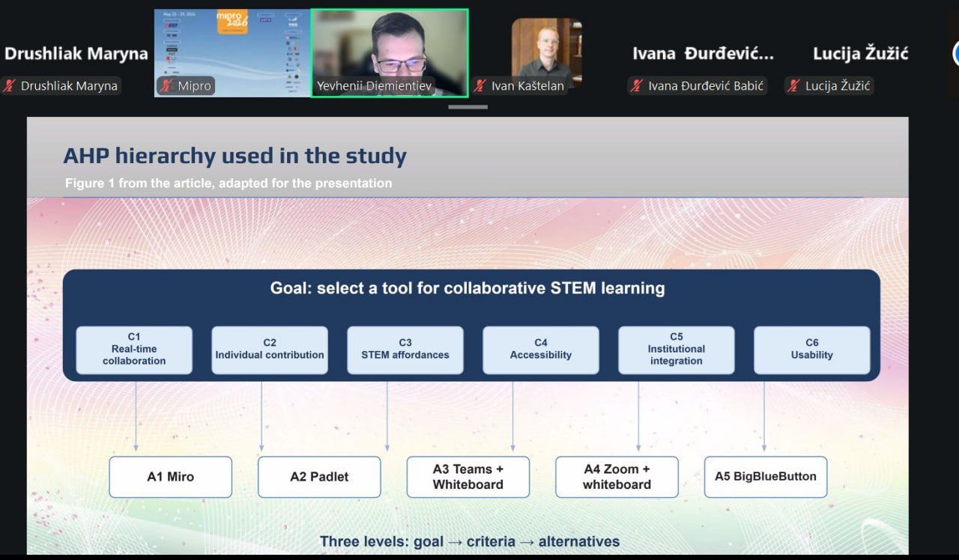Select the C1 Real-time collaboration box
This screenshot has width=959, height=560.
[x=134, y=350]
